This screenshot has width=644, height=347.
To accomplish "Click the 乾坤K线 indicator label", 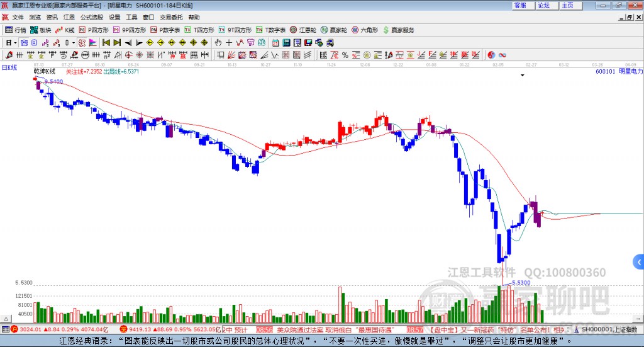I will point(45,71).
